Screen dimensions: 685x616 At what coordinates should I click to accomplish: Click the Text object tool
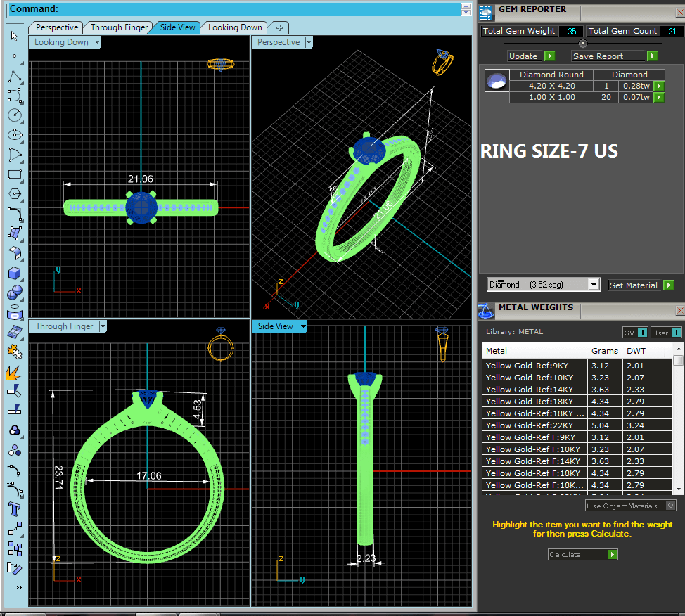tap(15, 508)
